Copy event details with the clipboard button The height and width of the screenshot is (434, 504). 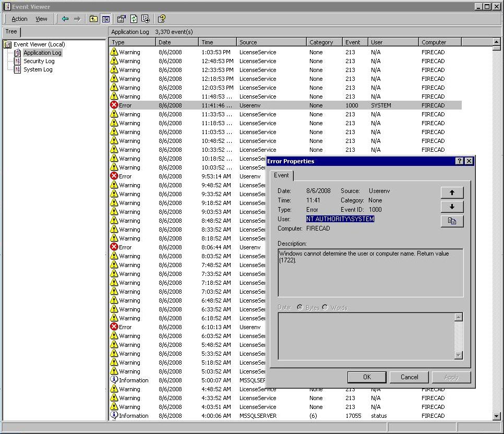click(x=452, y=221)
